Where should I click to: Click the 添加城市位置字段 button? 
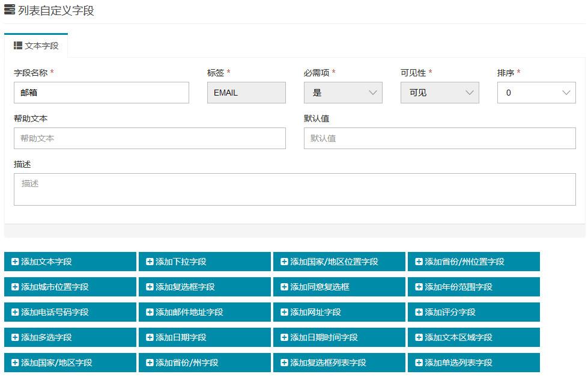click(70, 287)
